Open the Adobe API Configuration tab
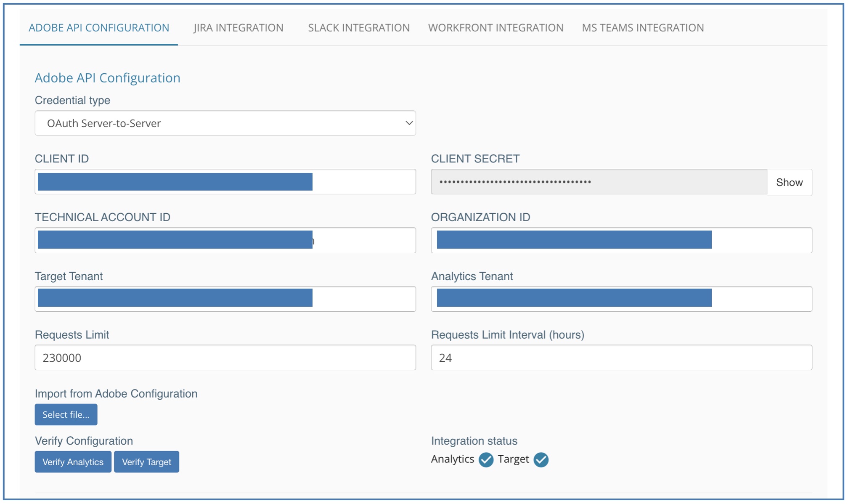The width and height of the screenshot is (848, 504). 99,28
